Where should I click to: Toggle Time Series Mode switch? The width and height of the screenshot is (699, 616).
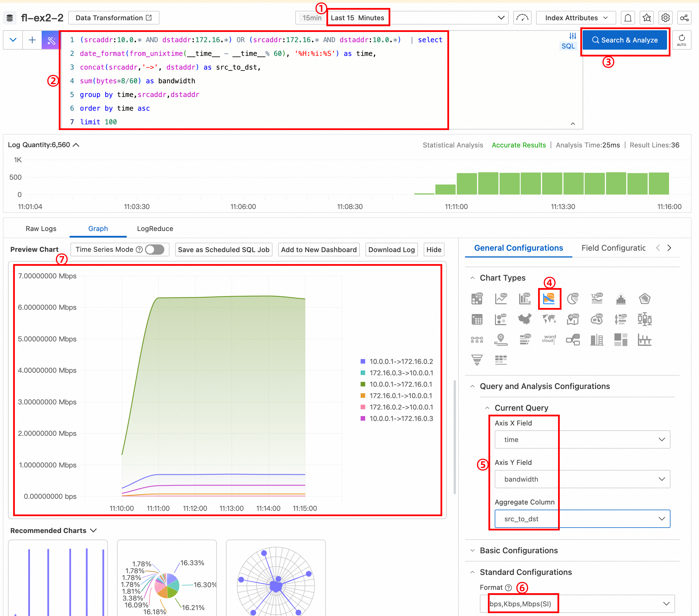[155, 250]
